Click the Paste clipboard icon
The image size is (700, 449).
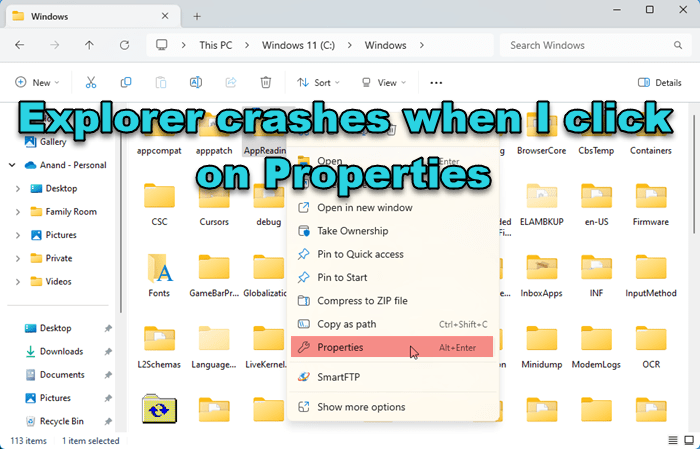pos(161,83)
